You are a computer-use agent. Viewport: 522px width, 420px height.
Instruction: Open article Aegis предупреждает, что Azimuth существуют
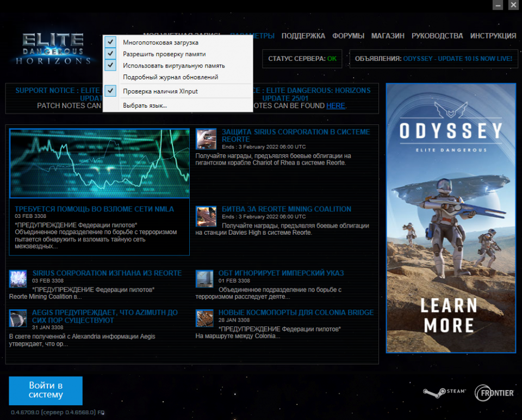[104, 316]
